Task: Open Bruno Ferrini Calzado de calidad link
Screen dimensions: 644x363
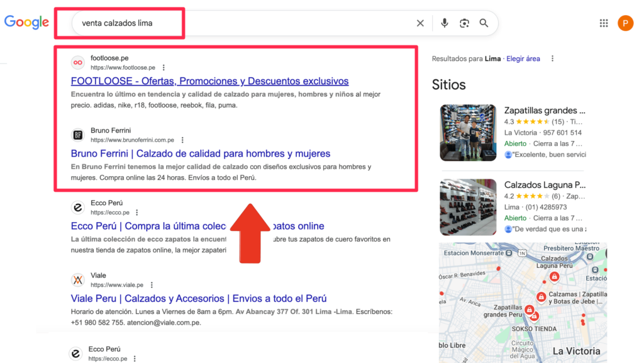Action: [201, 154]
